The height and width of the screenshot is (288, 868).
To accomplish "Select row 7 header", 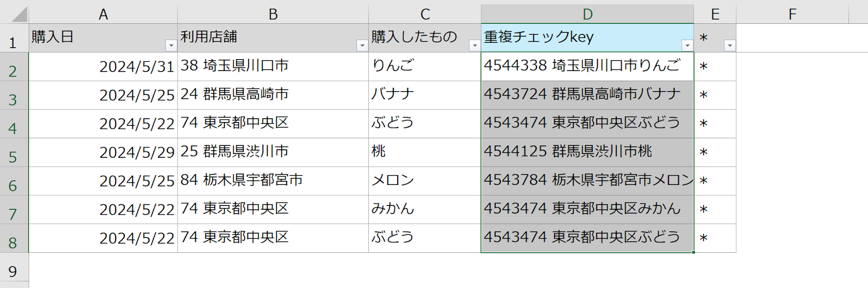I will (x=13, y=210).
